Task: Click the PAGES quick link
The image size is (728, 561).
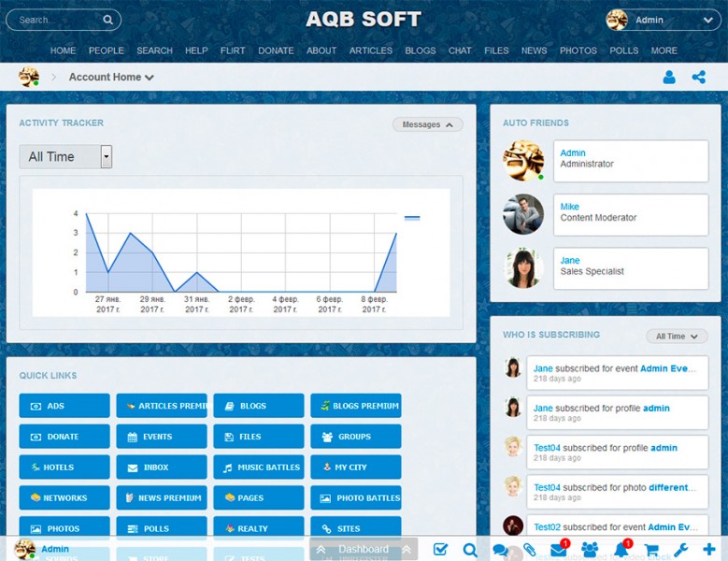Action: pos(259,497)
